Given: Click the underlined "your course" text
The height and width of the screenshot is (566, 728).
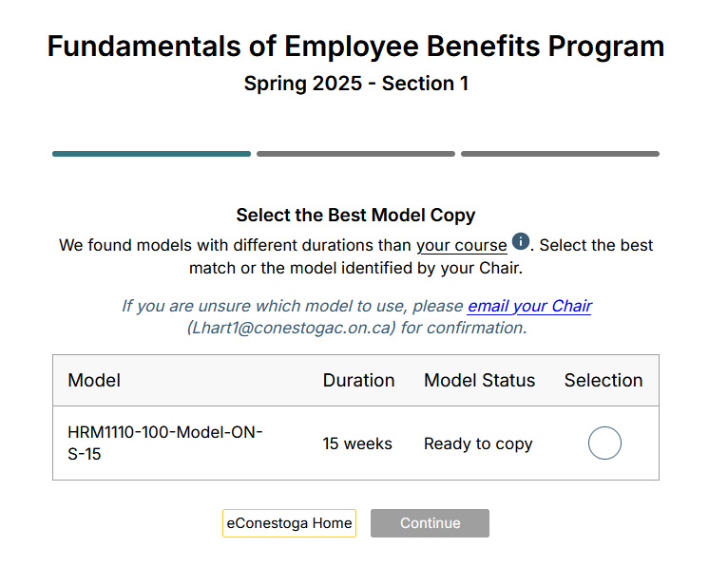Looking at the screenshot, I should coord(462,245).
